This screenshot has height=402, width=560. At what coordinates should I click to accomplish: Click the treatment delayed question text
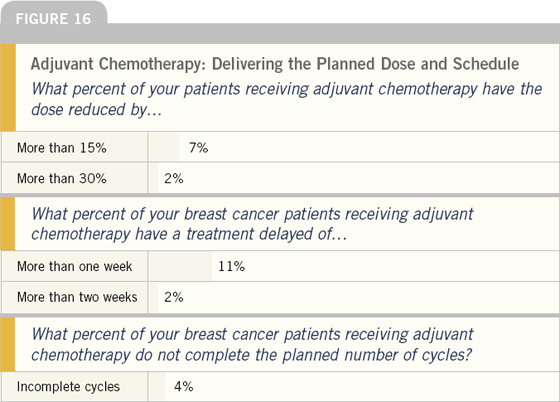(x=252, y=224)
